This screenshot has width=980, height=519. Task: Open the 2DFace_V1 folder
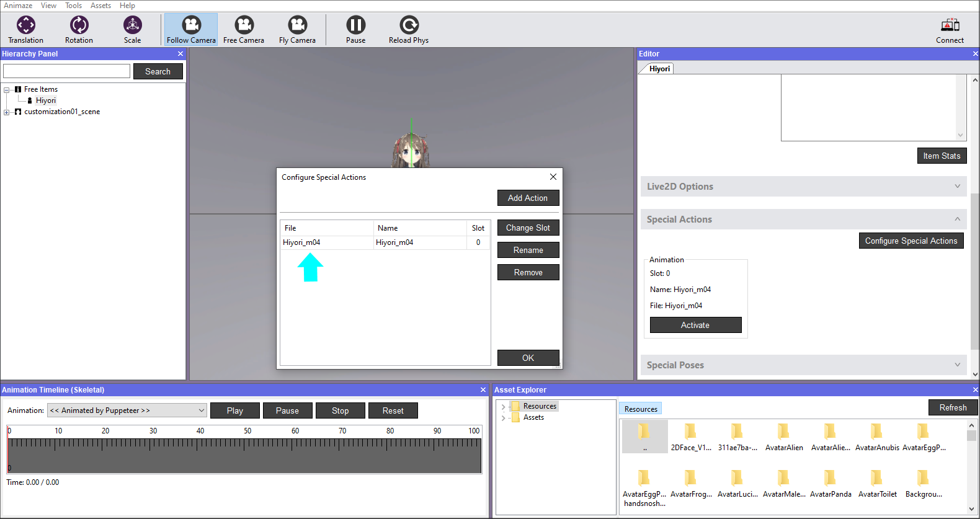tap(691, 437)
